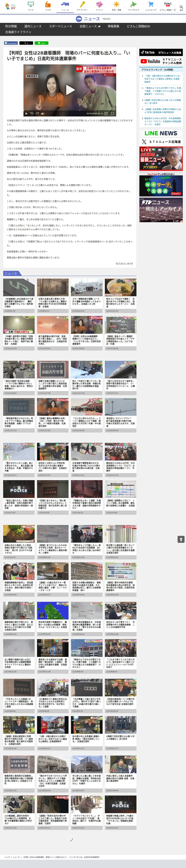The height and width of the screenshot is (868, 186).
Task: Open the horse-photo ばんえい news thumbnail
Action: coord(87,804)
